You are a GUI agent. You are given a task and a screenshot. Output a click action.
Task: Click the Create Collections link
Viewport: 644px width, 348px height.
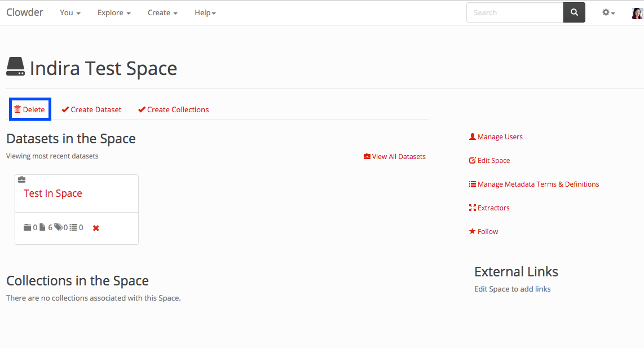click(173, 109)
